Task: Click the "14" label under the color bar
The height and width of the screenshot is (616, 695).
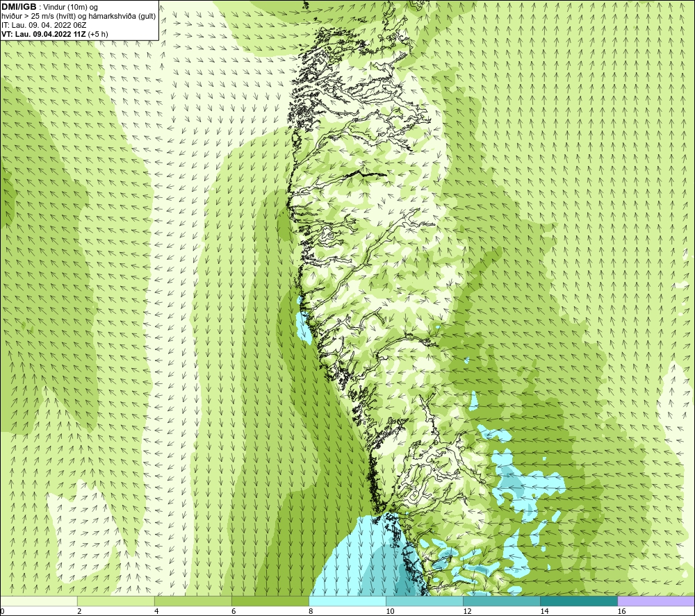Action: (x=544, y=611)
